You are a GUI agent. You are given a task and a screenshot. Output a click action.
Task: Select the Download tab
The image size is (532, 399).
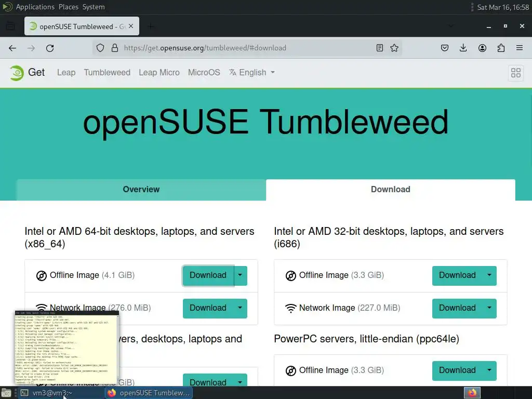(391, 189)
